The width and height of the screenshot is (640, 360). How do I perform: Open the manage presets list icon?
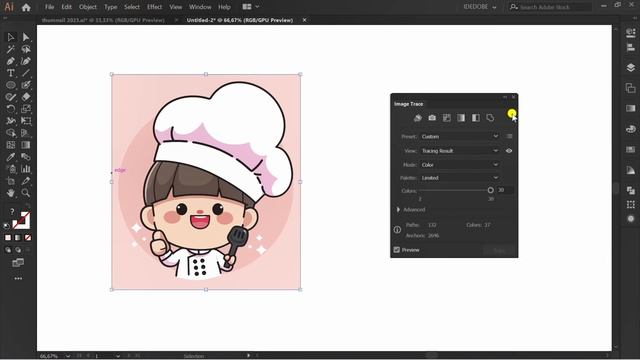pos(509,136)
